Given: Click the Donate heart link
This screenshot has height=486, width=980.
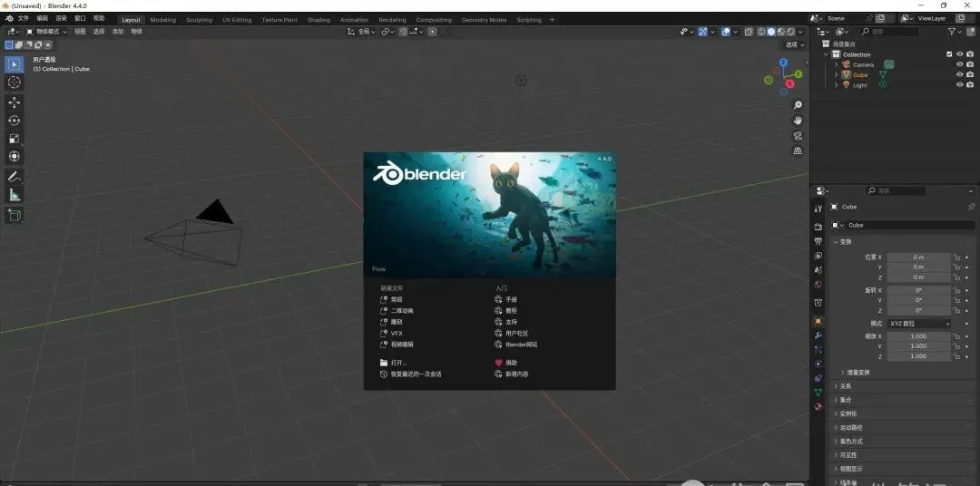Looking at the screenshot, I should point(506,363).
